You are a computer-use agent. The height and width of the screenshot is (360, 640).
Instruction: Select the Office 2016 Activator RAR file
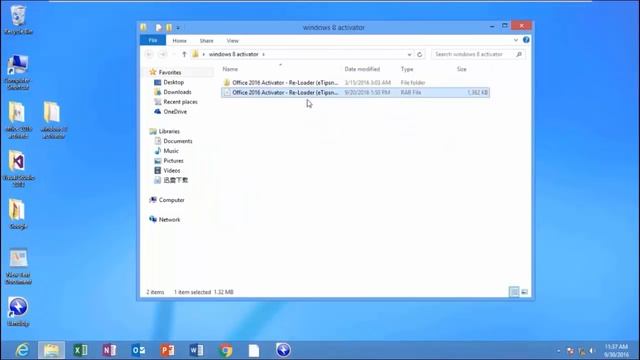(x=355, y=93)
